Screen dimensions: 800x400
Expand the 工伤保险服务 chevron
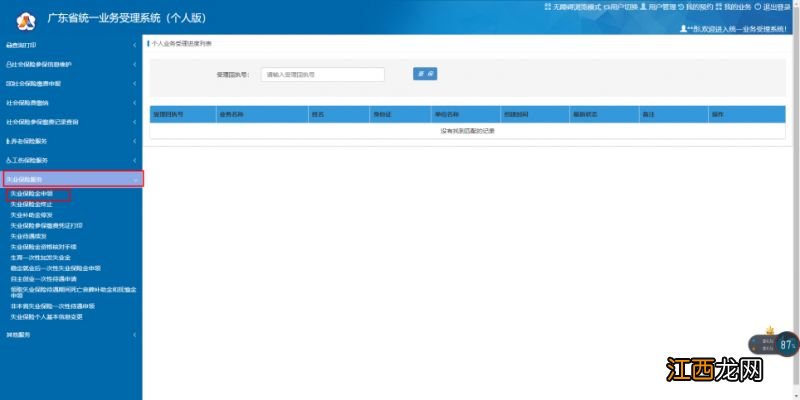coord(135,160)
